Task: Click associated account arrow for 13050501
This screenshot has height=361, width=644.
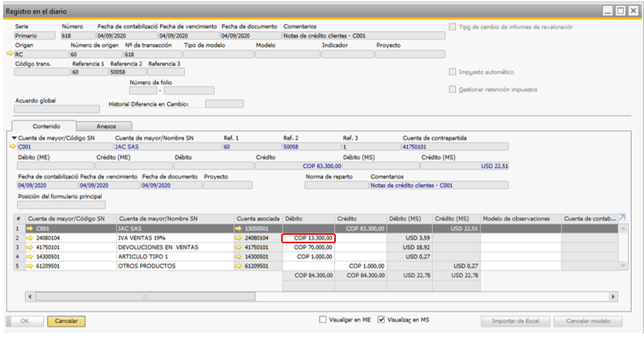Action: tap(240, 229)
